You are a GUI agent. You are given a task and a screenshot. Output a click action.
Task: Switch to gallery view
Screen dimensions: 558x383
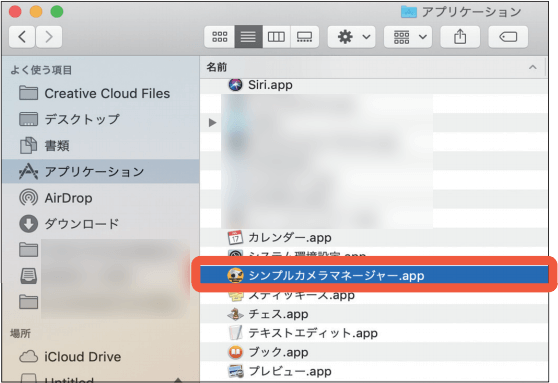(x=305, y=37)
